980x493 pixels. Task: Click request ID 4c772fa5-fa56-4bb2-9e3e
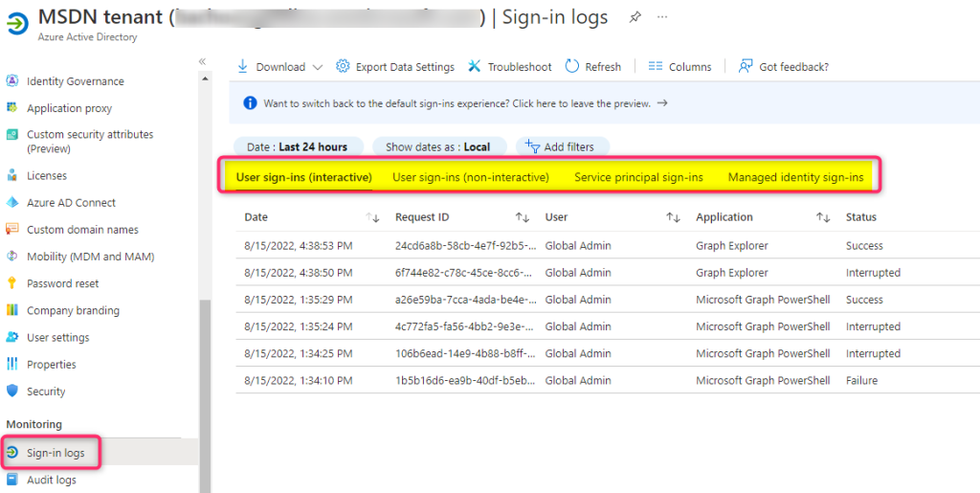(x=466, y=326)
